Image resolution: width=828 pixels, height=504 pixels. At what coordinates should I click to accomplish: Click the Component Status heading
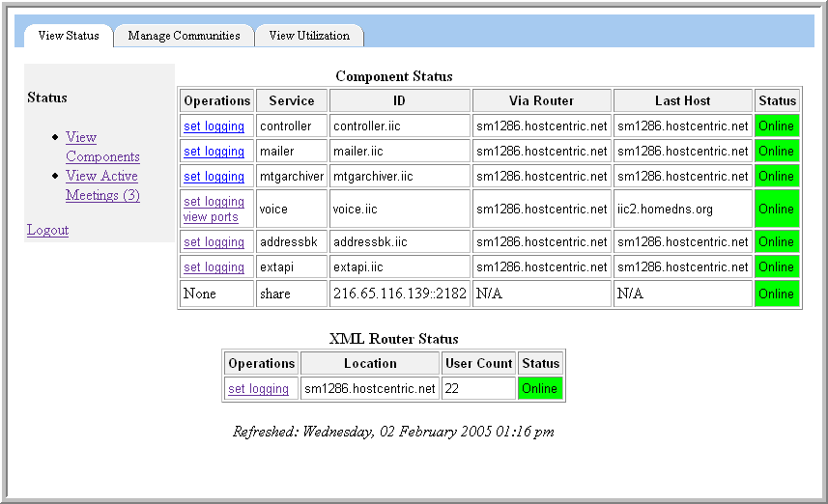tap(394, 76)
